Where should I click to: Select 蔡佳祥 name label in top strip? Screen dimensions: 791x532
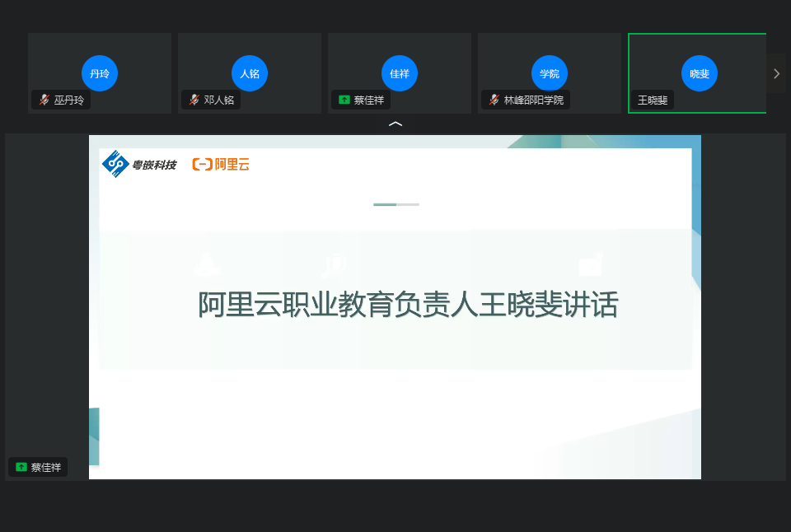369,100
